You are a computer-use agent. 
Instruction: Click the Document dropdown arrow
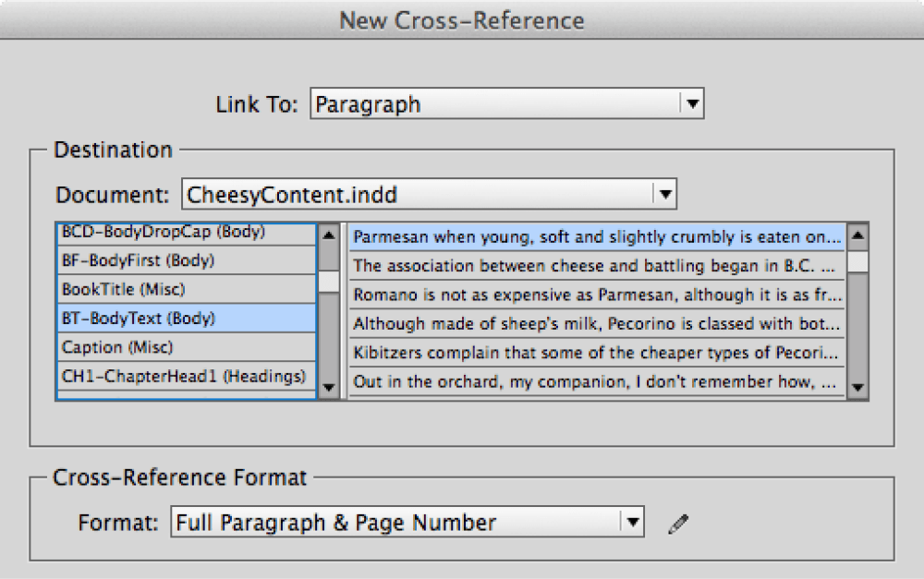(x=664, y=194)
